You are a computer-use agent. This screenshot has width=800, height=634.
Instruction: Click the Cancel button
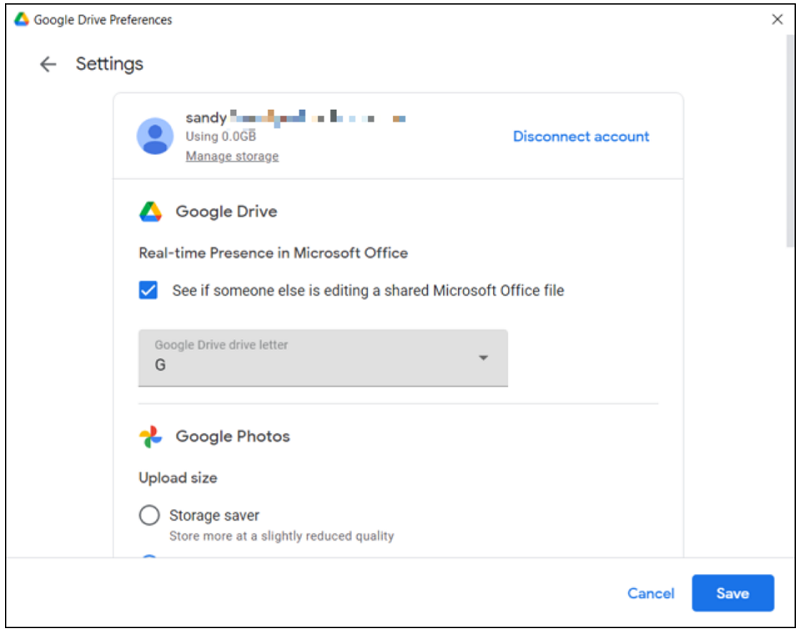pyautogui.click(x=651, y=593)
